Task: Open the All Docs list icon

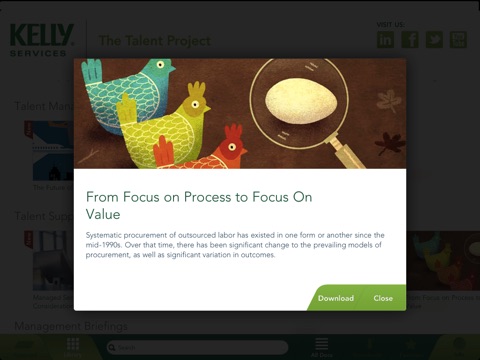Action: tap(322, 347)
